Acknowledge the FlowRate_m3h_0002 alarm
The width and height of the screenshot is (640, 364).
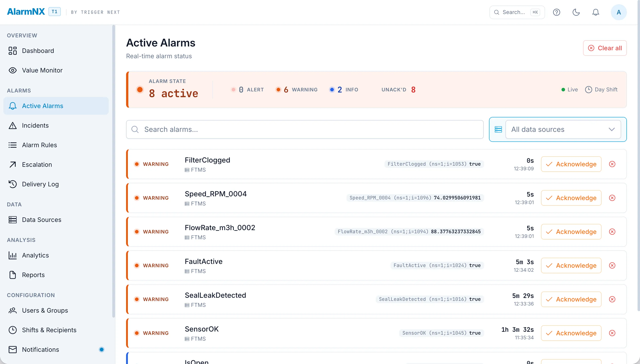click(571, 231)
